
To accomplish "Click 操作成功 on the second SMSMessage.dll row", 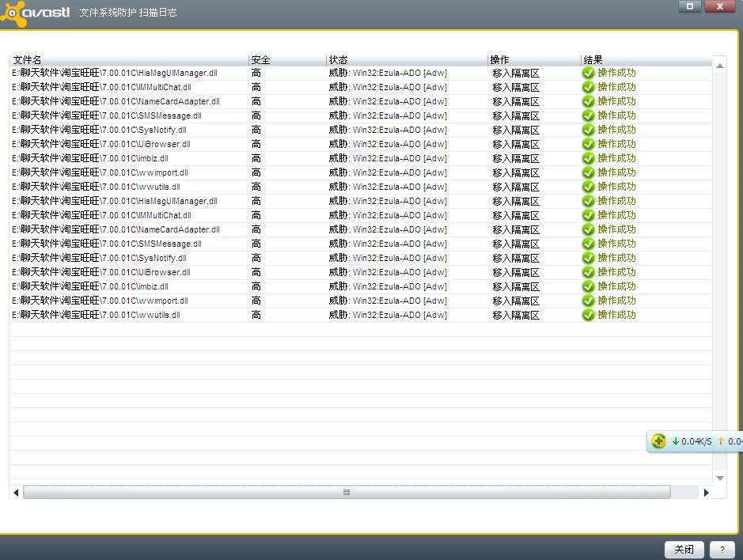I will click(616, 244).
